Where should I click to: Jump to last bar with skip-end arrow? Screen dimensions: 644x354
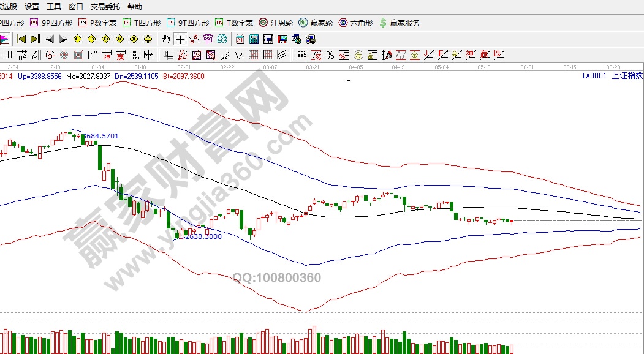click(x=35, y=39)
